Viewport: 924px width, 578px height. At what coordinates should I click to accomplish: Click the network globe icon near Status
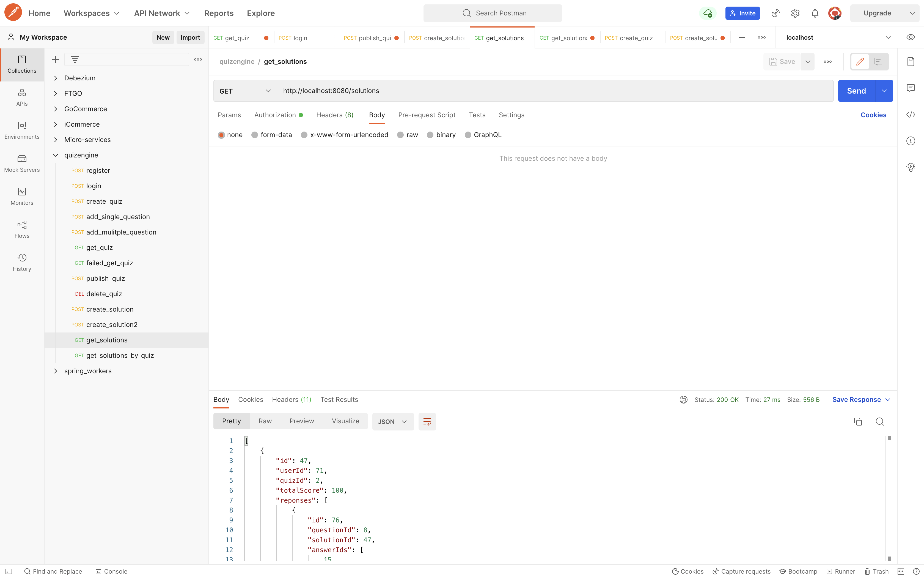click(683, 399)
